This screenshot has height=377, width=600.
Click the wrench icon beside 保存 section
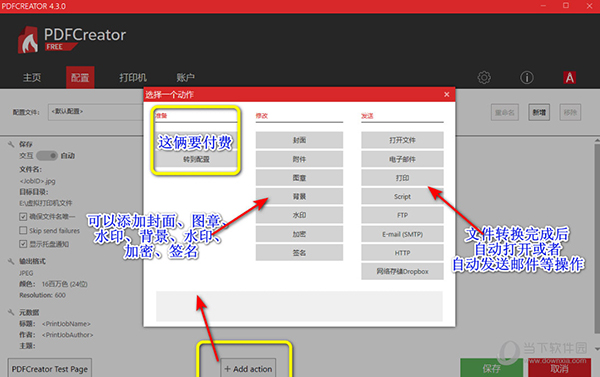tap(11, 144)
